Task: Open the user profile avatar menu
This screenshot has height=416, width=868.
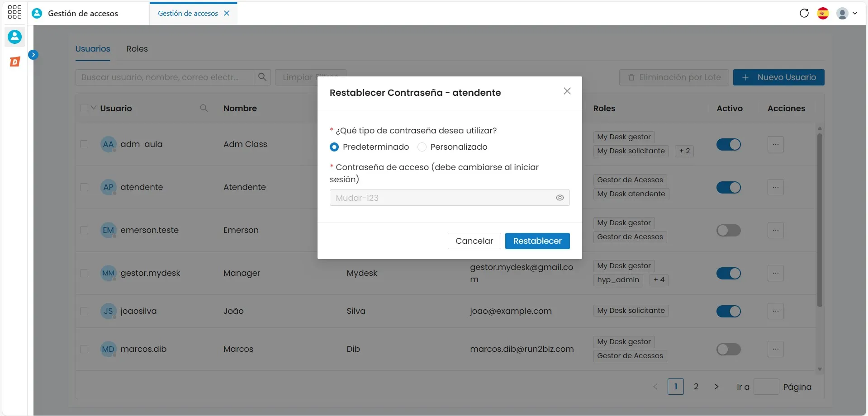Action: click(846, 13)
